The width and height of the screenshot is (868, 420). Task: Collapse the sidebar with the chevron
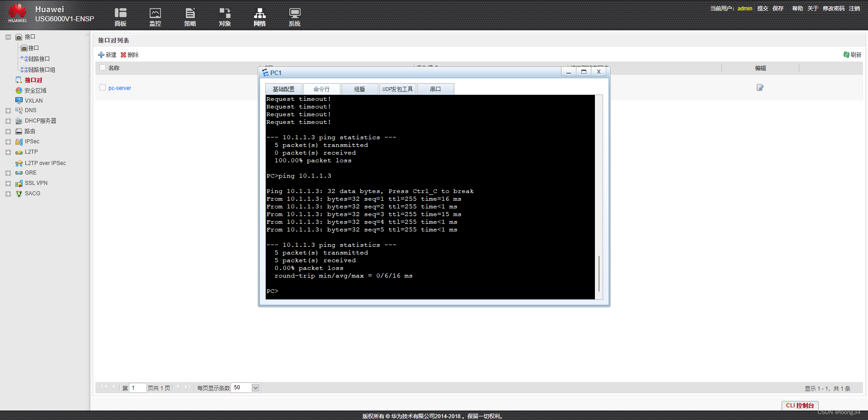(87, 34)
